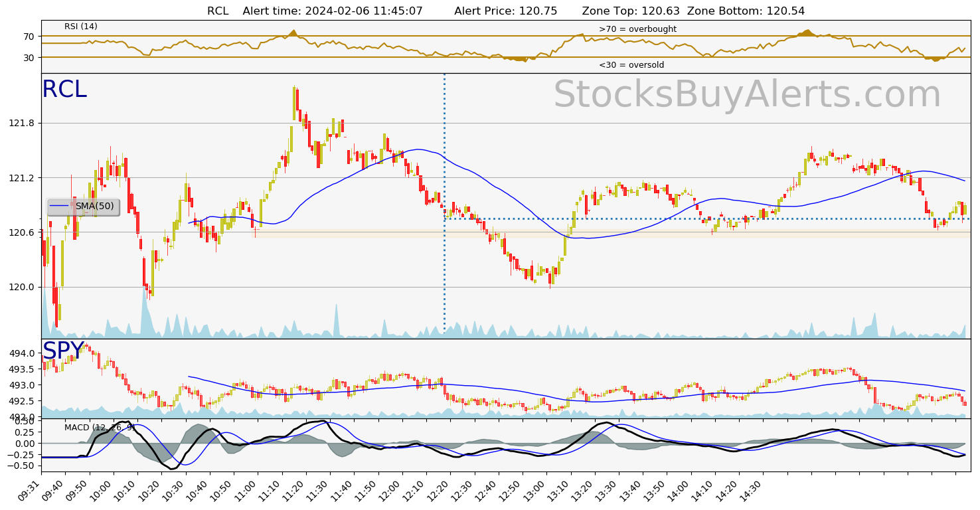This screenshot has width=980, height=510.
Task: Click the 120.0 price axis label
Action: [23, 288]
